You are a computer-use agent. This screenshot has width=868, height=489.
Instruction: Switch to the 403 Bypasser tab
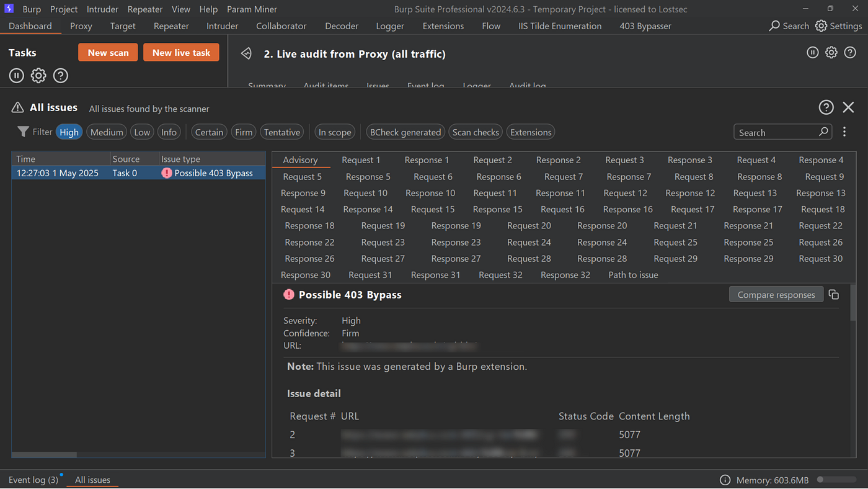point(645,26)
